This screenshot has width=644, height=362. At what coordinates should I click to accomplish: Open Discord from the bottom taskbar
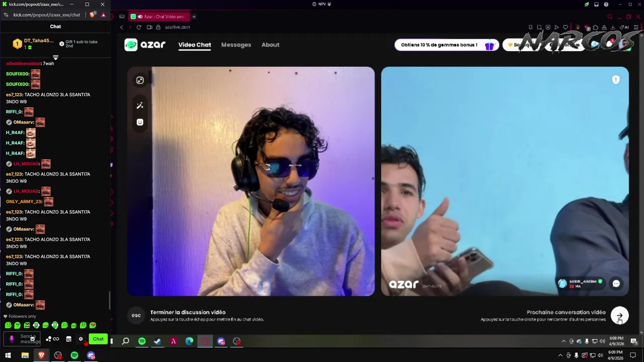(91, 355)
